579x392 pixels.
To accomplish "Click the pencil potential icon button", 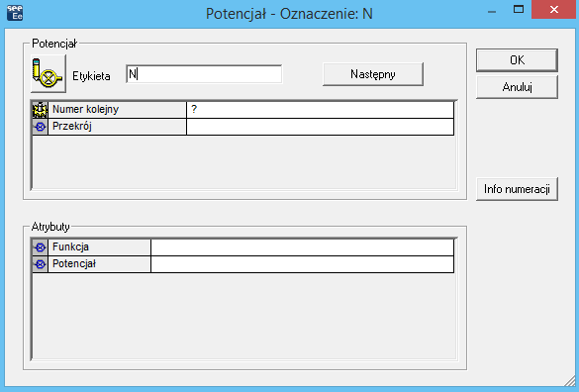I will click(48, 73).
